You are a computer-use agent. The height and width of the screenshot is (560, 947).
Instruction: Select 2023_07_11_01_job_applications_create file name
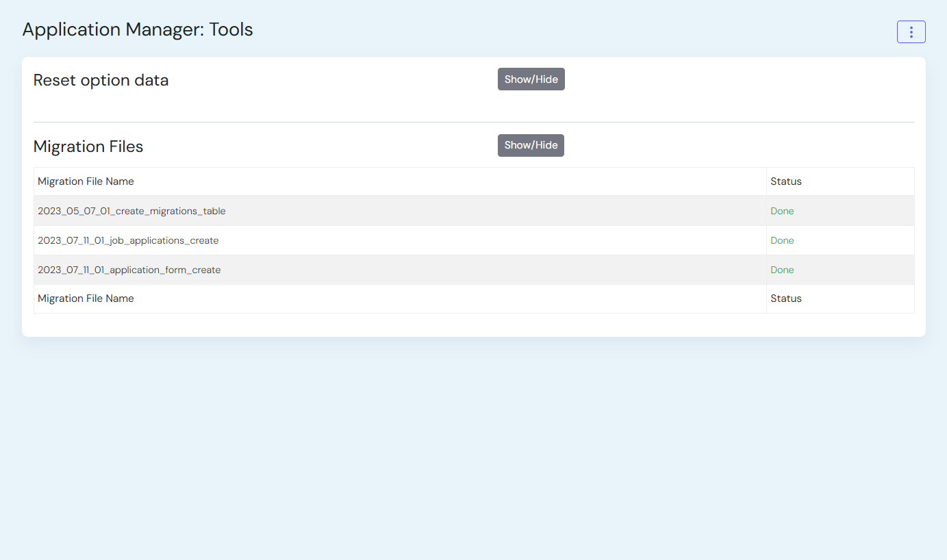128,240
